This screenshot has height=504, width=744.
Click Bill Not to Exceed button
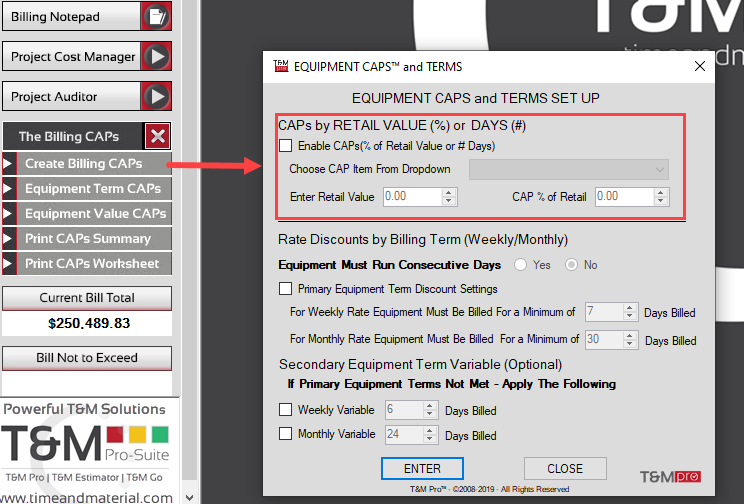[x=87, y=358]
